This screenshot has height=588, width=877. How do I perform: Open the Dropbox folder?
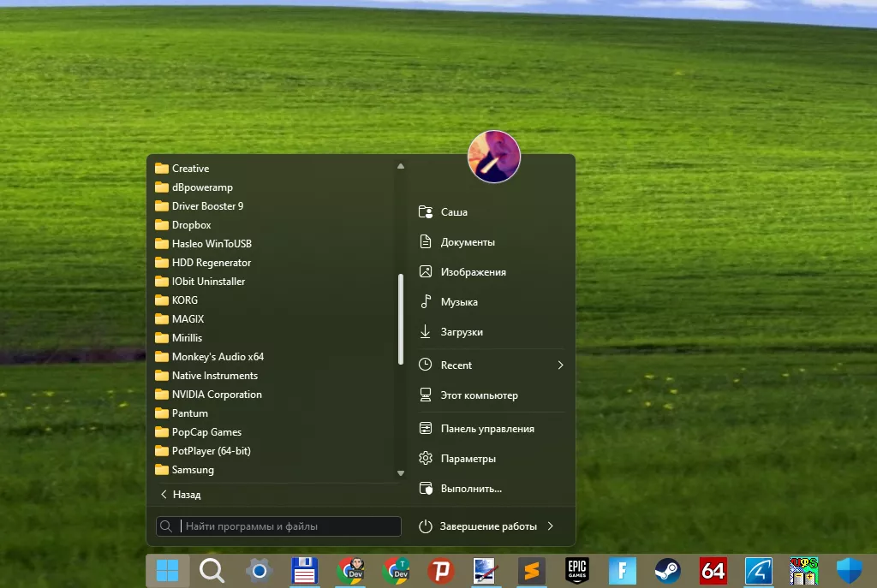tap(192, 224)
